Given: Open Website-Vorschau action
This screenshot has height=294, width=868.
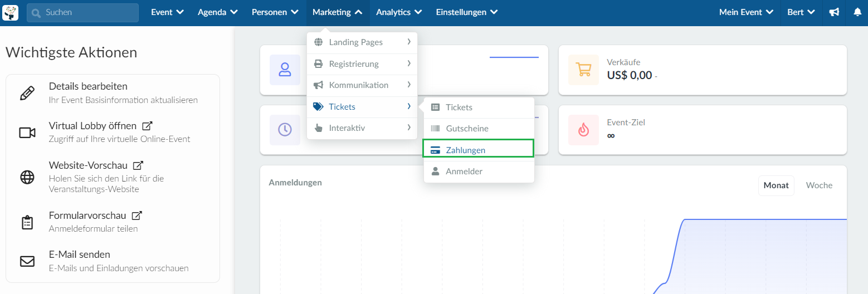Looking at the screenshot, I should pyautogui.click(x=113, y=177).
